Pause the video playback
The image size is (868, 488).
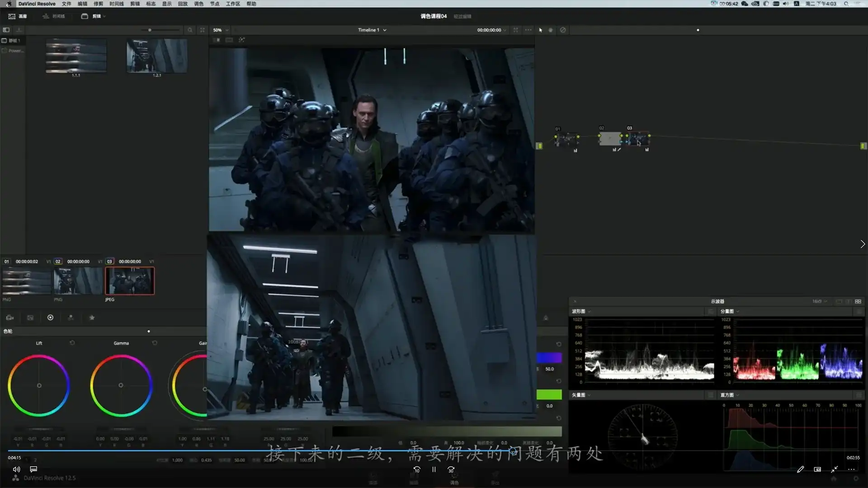[434, 469]
